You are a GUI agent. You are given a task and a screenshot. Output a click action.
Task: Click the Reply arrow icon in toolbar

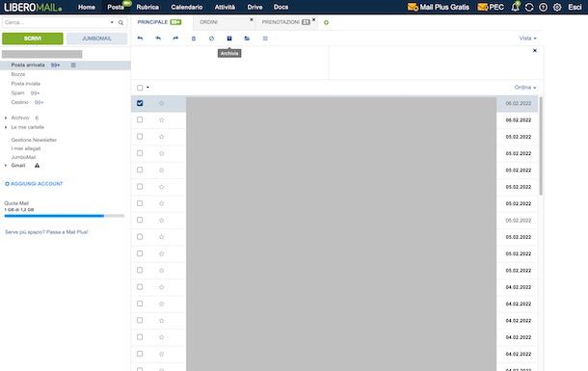click(140, 39)
